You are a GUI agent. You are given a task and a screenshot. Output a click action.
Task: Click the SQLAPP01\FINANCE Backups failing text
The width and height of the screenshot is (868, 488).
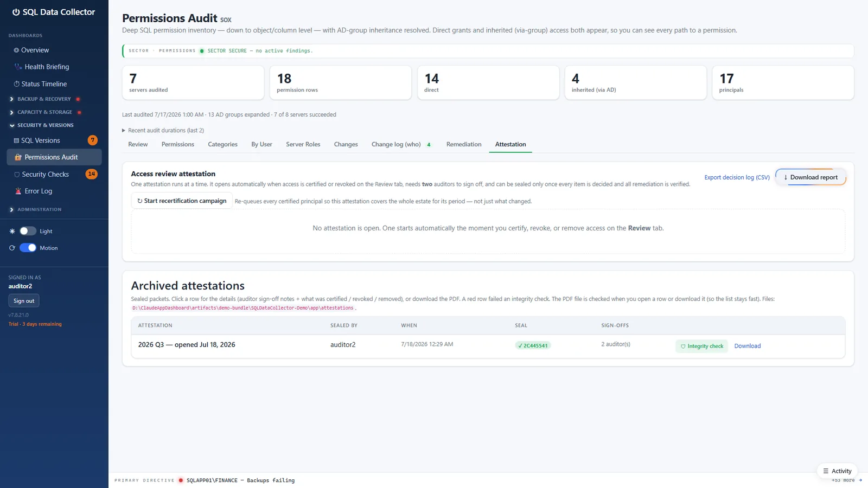pos(240,480)
